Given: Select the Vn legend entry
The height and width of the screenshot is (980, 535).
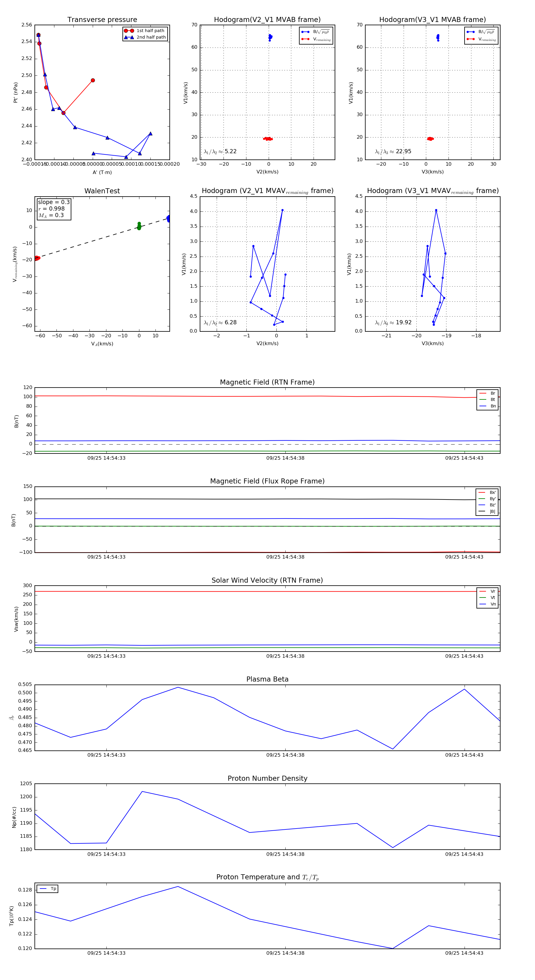Looking at the screenshot, I should click(x=487, y=604).
